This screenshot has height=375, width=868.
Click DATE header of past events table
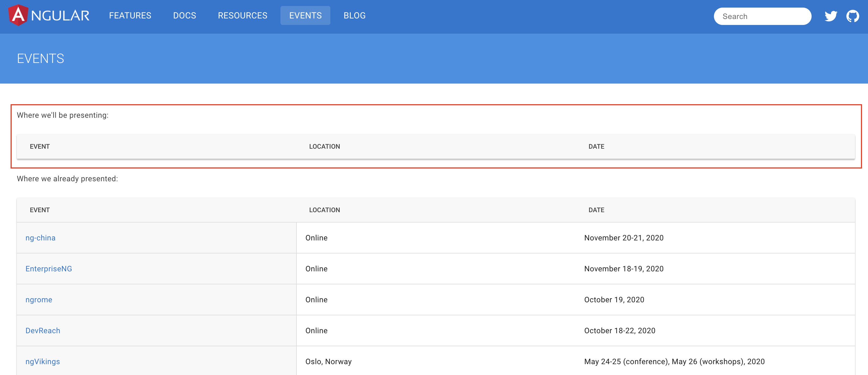(596, 210)
